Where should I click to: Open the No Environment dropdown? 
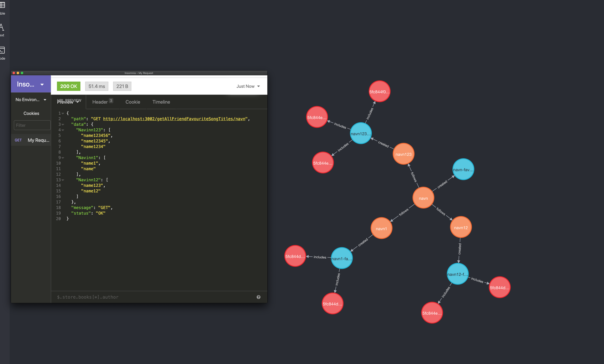31,100
